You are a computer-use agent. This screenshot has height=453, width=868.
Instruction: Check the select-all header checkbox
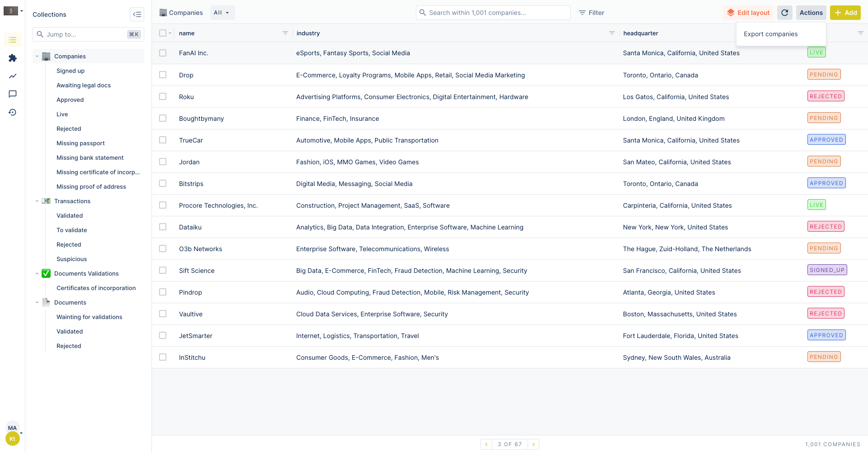163,33
